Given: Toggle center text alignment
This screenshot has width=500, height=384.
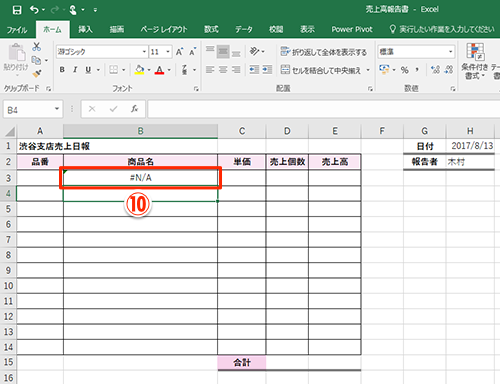Looking at the screenshot, I should pyautogui.click(x=223, y=70).
